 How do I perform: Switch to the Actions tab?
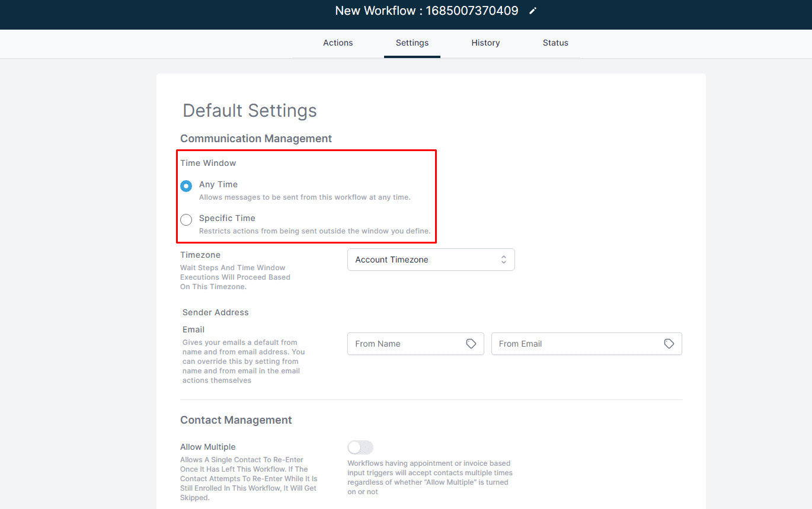click(338, 43)
